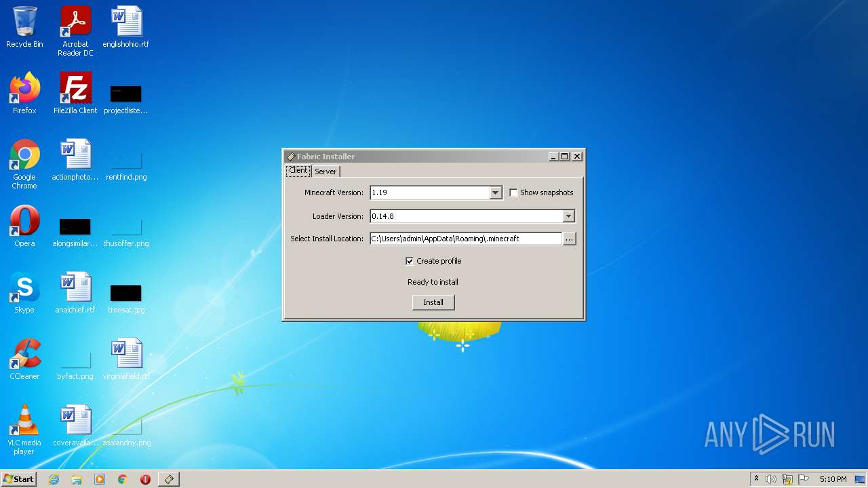Viewport: 868px width, 488px height.
Task: Select the alongsimilar… file icon
Action: pos(75,230)
